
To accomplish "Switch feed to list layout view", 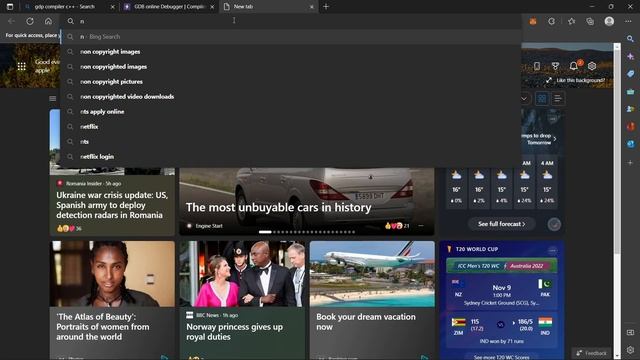I will point(558,98).
